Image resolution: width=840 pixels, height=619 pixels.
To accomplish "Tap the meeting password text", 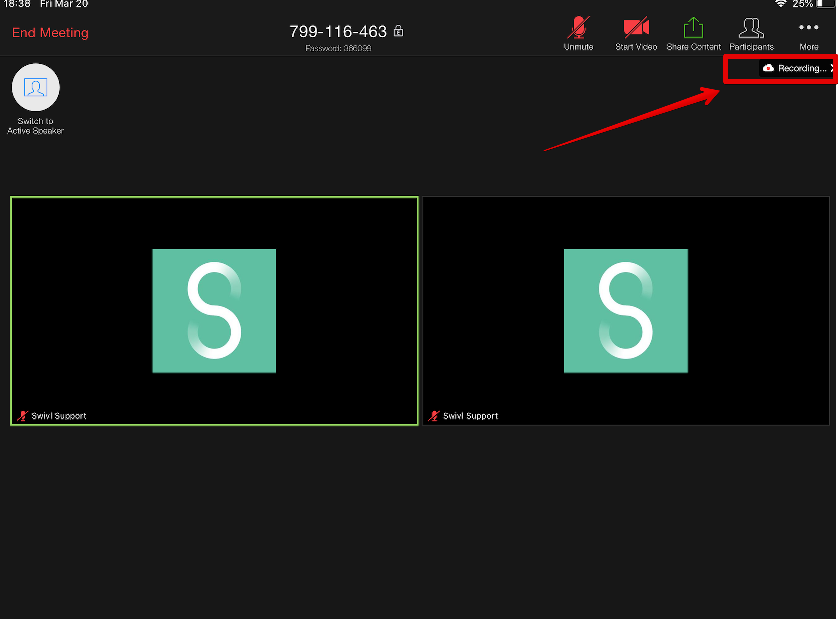I will tap(338, 48).
